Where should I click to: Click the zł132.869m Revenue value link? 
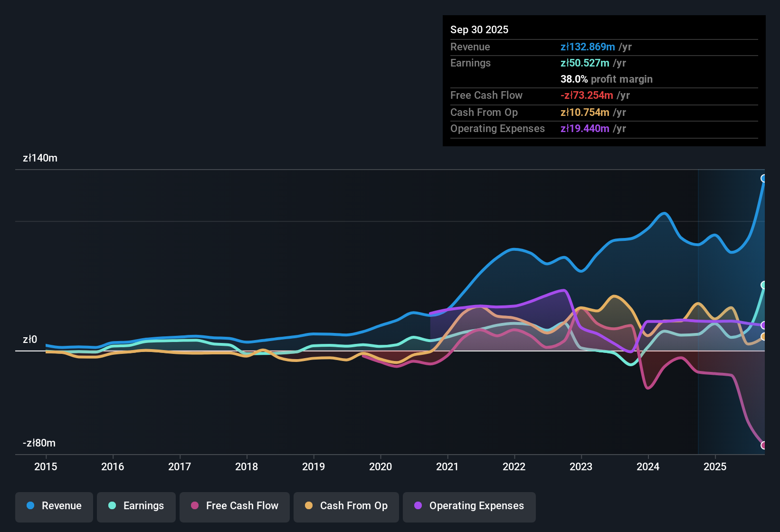(587, 47)
